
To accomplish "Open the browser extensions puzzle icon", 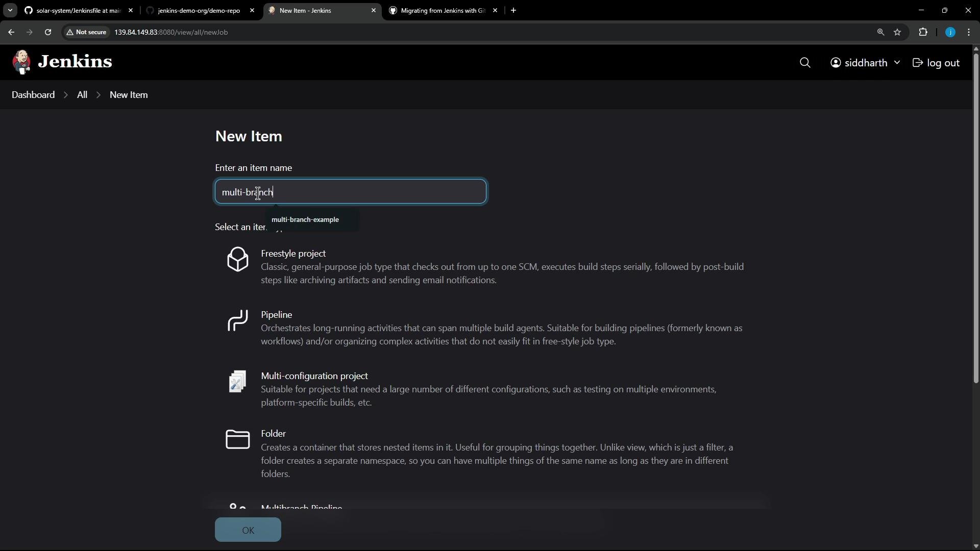I will 923,32.
